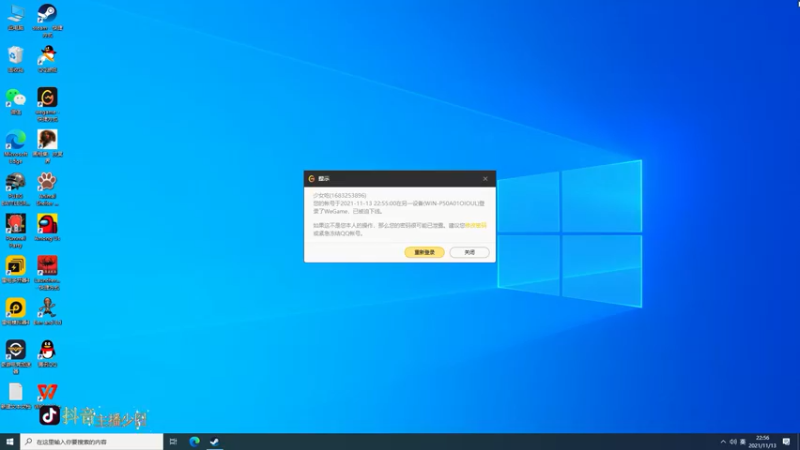Click the WeGame logo in the dialog title bar
Screen dimensions: 800x450
click(312, 179)
